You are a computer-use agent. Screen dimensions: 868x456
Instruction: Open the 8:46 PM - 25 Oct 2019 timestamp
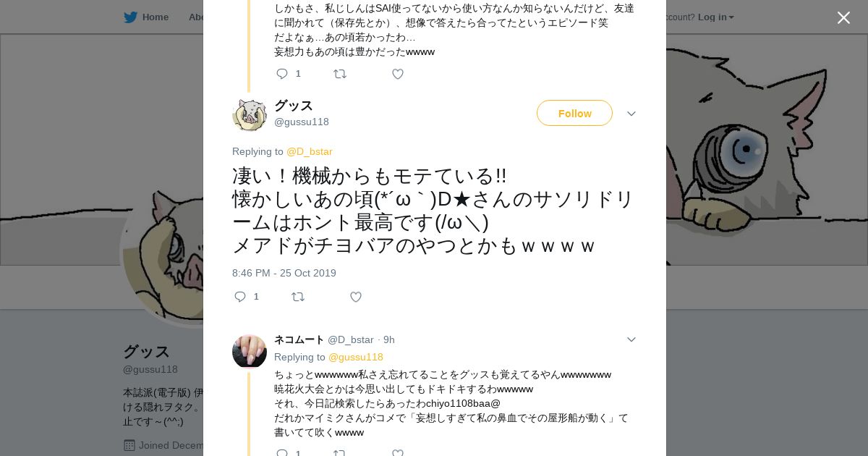tap(284, 273)
